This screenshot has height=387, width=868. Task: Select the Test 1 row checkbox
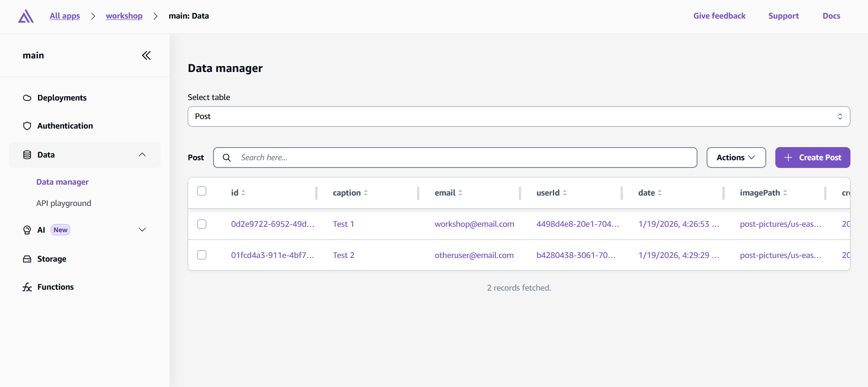(202, 224)
